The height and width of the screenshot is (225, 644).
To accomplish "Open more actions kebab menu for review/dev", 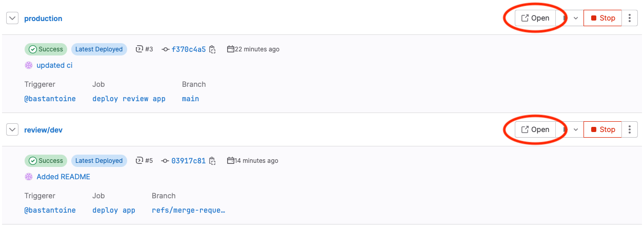I will click(630, 129).
